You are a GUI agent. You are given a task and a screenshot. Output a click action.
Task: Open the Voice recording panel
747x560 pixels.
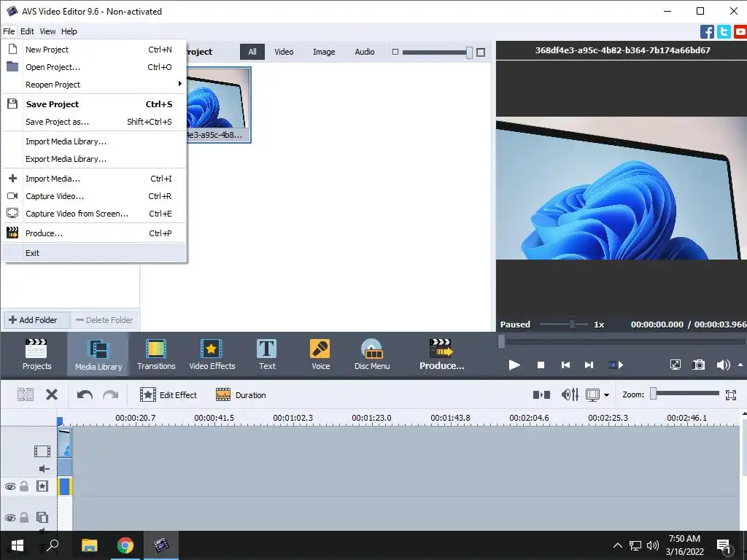pyautogui.click(x=320, y=354)
